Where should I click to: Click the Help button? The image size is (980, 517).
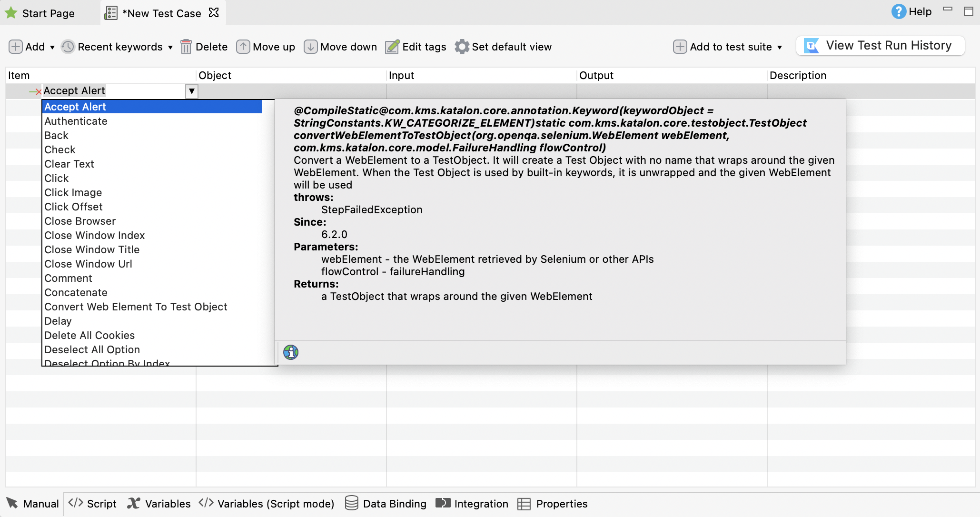pos(911,11)
